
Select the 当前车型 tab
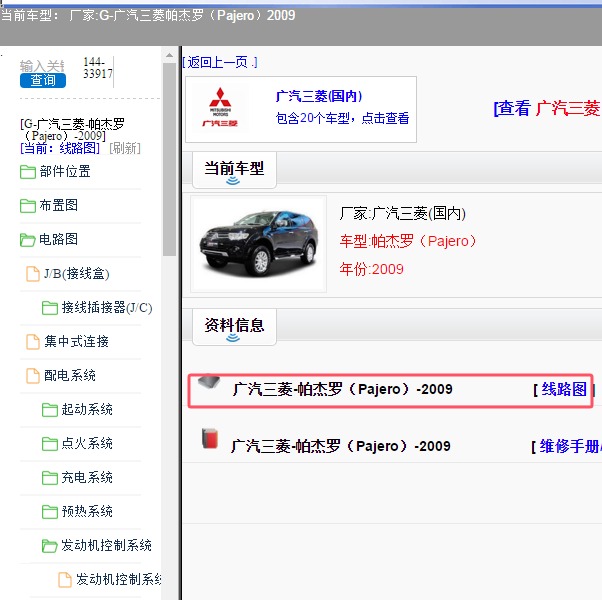pyautogui.click(x=234, y=169)
